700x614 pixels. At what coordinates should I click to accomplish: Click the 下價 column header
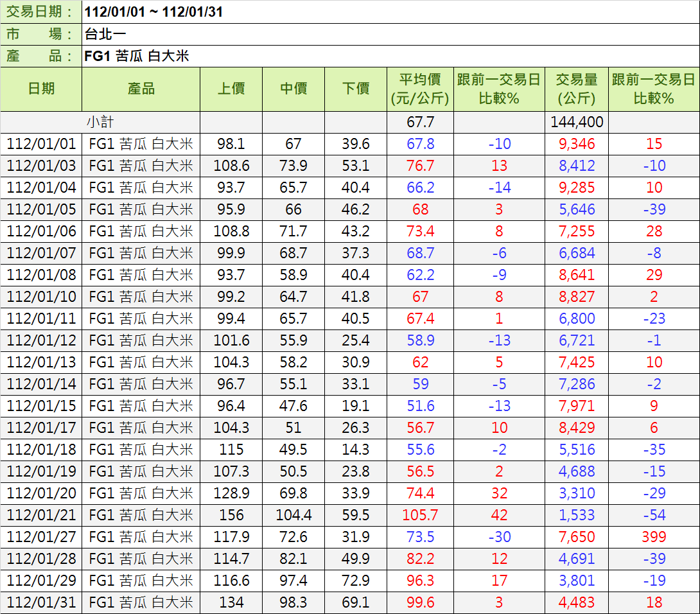click(x=356, y=89)
